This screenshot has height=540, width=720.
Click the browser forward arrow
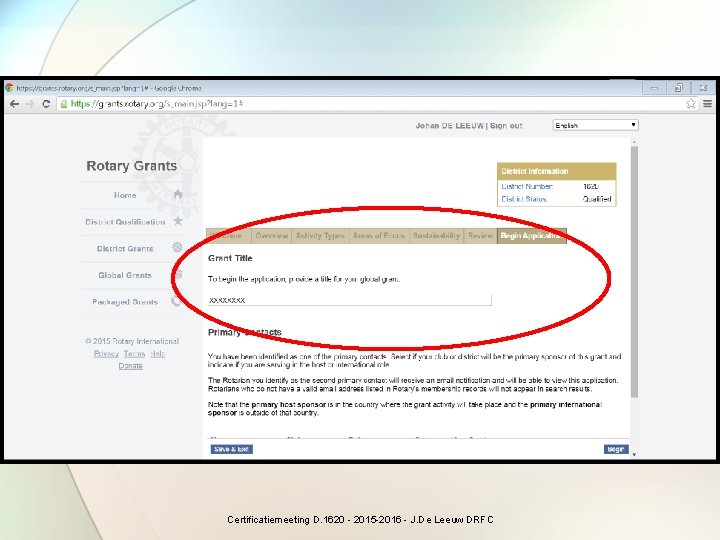pyautogui.click(x=30, y=104)
